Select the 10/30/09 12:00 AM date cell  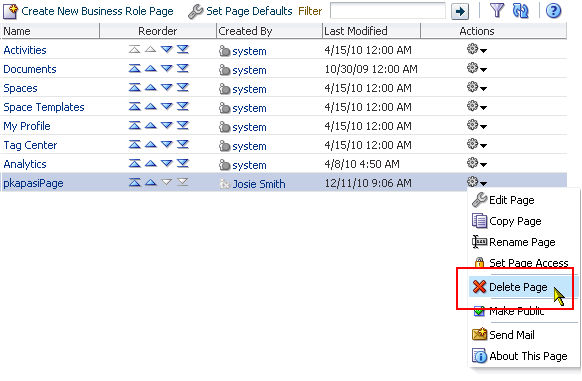coord(371,69)
